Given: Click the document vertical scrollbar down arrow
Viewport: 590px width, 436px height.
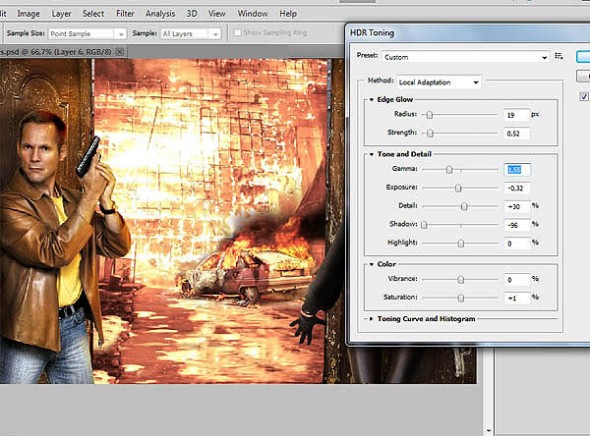Looking at the screenshot, I should [488, 431].
